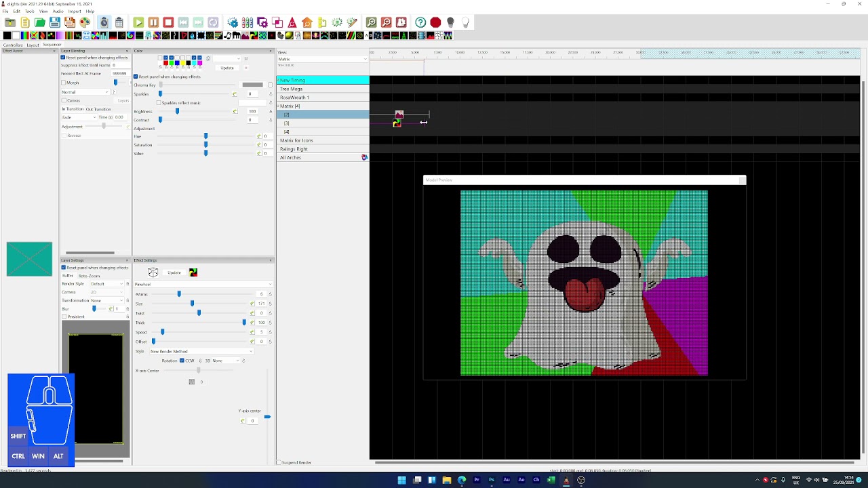Viewport: 868px width, 488px height.
Task: Click the crayons effect colors icon
Action: tap(248, 22)
